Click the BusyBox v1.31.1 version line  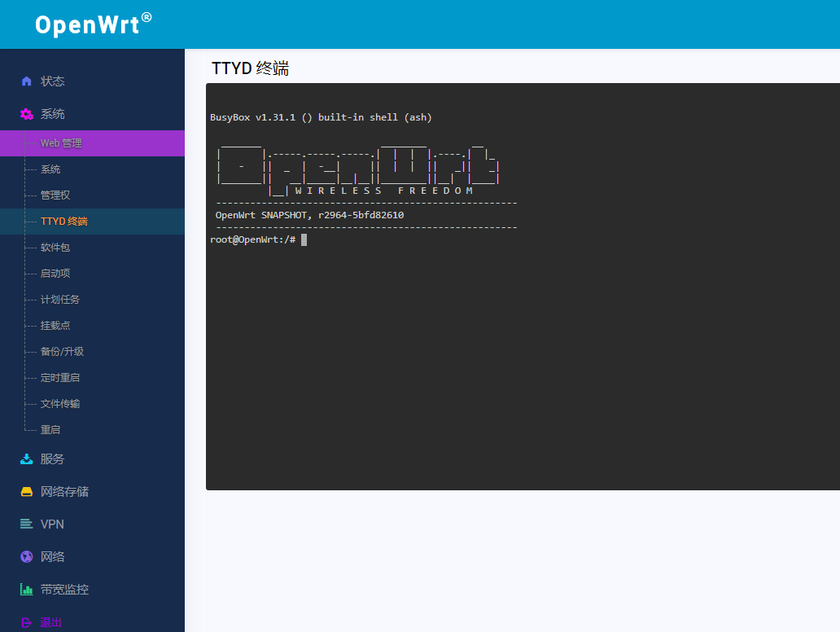(321, 117)
